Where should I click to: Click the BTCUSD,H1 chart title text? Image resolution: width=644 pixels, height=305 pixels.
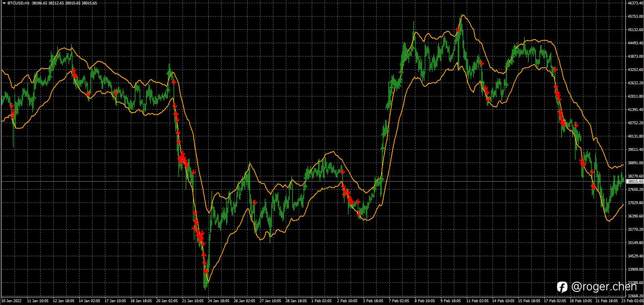(19, 3)
